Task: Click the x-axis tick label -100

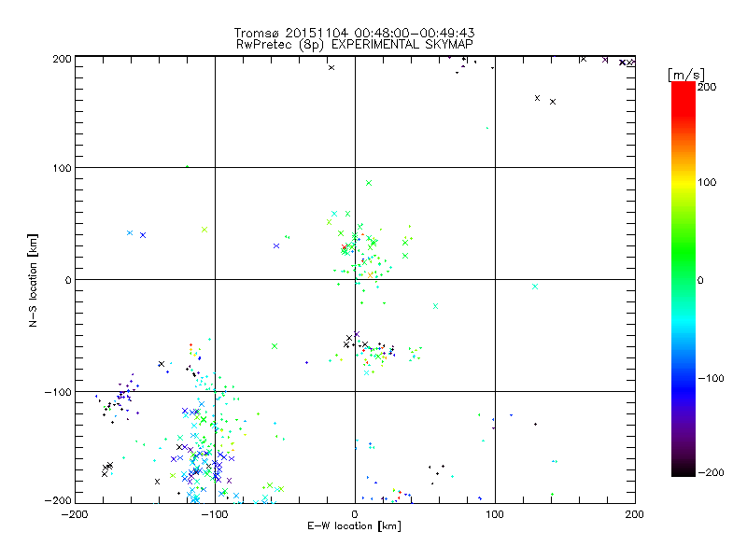Action: (x=215, y=514)
